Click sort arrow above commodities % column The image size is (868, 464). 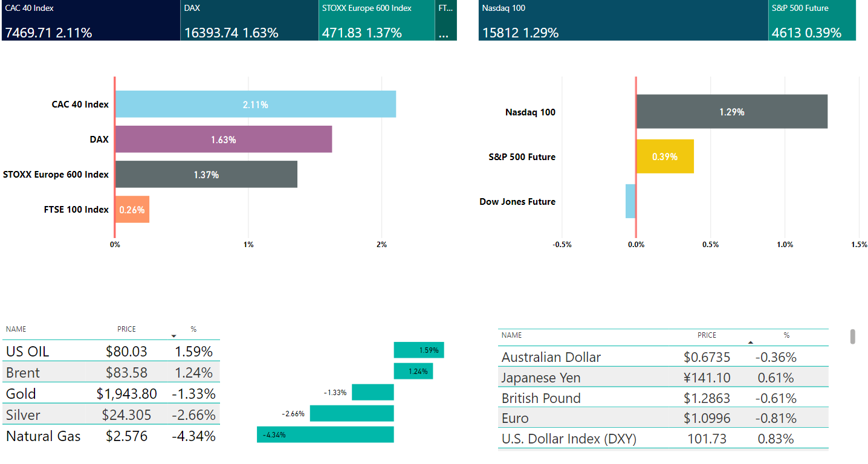click(173, 335)
